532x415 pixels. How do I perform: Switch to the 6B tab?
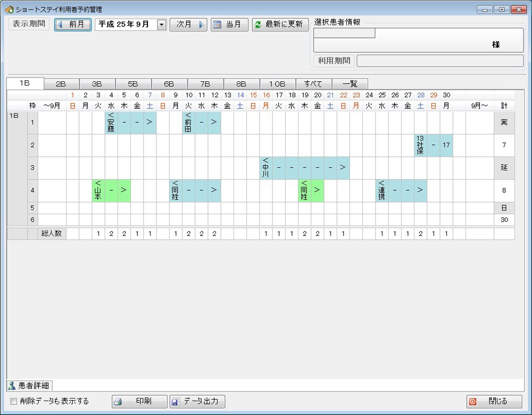(170, 84)
